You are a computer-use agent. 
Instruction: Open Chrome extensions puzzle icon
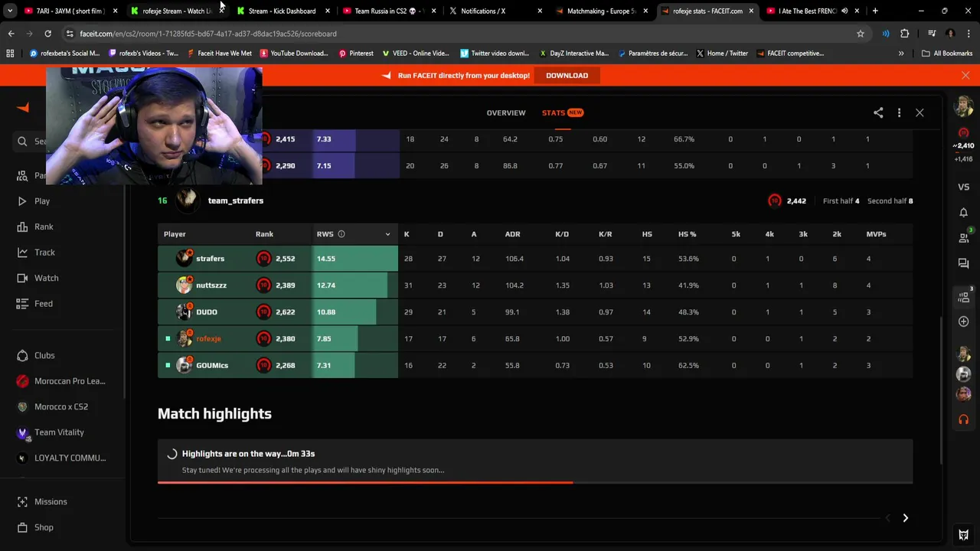(904, 34)
